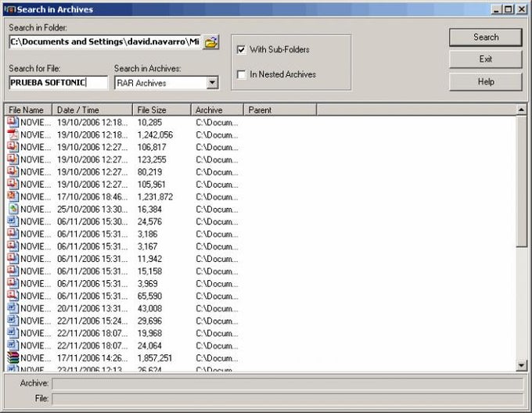The height and width of the screenshot is (413, 532).
Task: Select file icon in the 11,942 row
Action: point(13,258)
